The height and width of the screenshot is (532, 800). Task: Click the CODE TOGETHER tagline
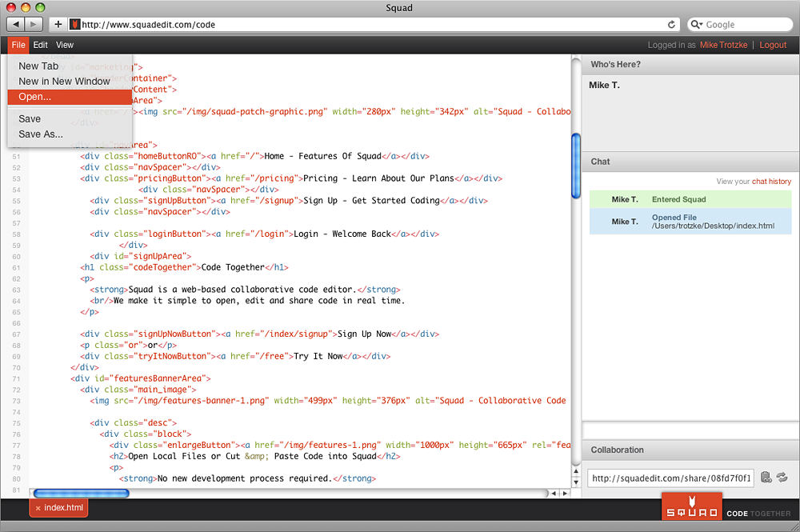pos(758,514)
